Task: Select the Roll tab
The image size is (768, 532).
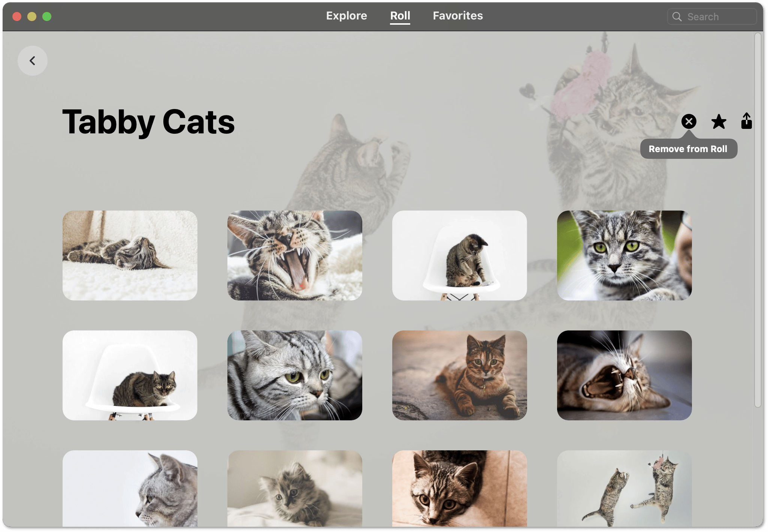Action: [x=400, y=16]
